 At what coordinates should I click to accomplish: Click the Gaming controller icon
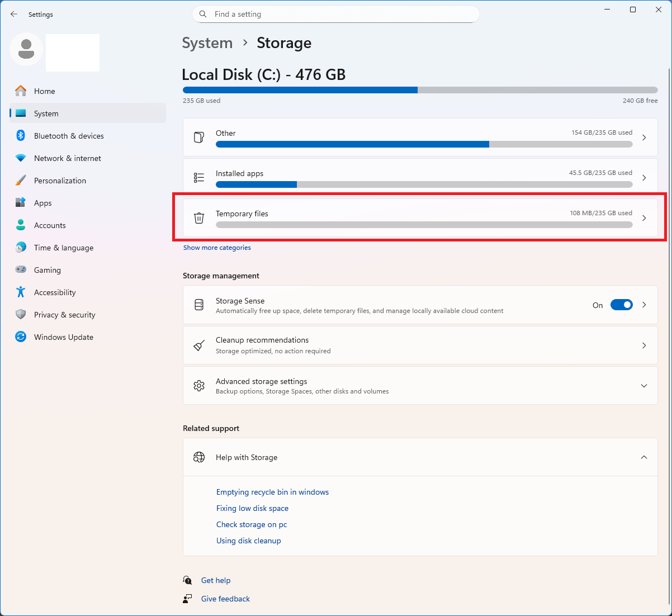point(21,270)
